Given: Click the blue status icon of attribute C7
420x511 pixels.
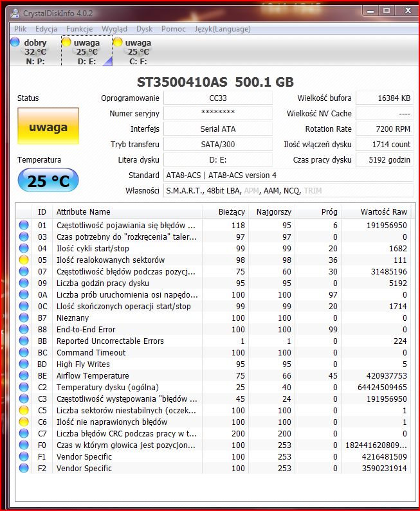Looking at the screenshot, I should (x=24, y=433).
